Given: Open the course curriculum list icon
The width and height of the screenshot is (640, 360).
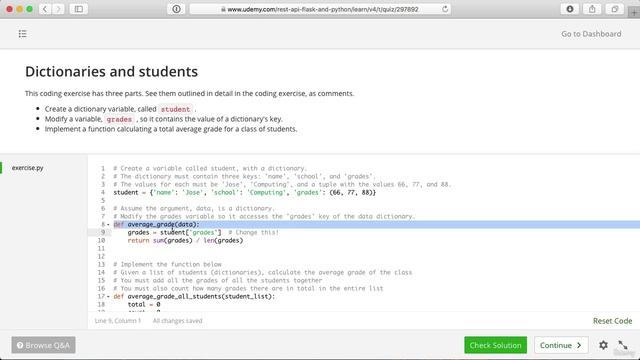Looking at the screenshot, I should 22,34.
